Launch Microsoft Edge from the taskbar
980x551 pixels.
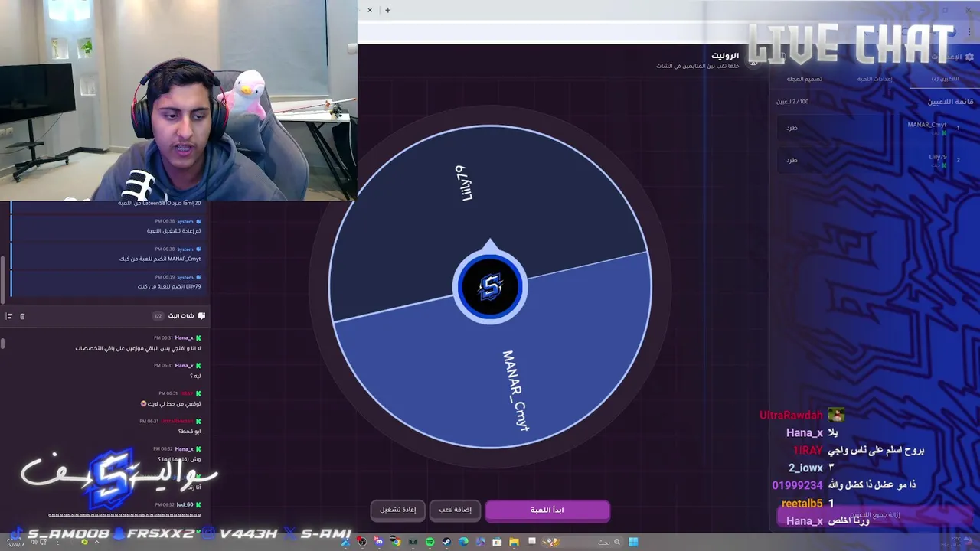point(463,542)
